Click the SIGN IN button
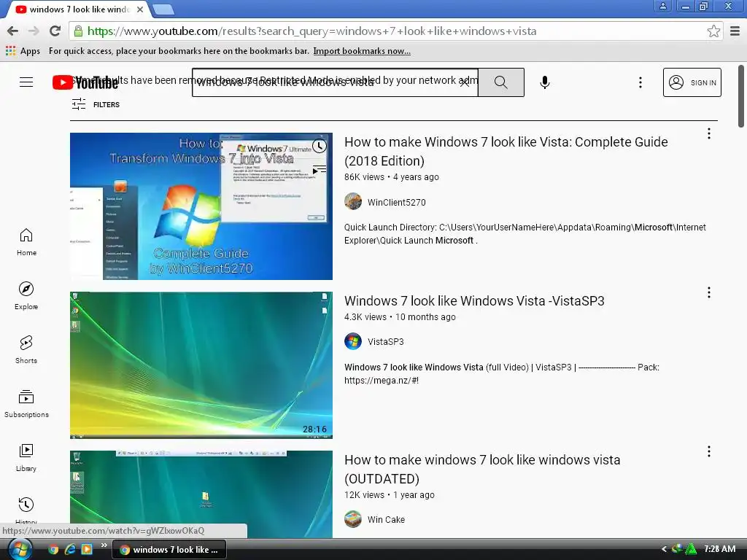Image resolution: width=747 pixels, height=560 pixels. (x=692, y=82)
